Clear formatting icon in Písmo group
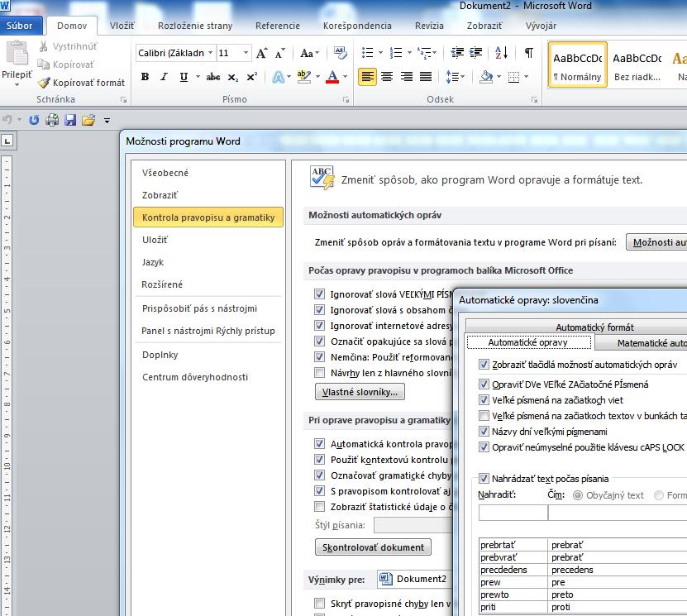Image resolution: width=687 pixels, height=616 pixels. point(340,54)
